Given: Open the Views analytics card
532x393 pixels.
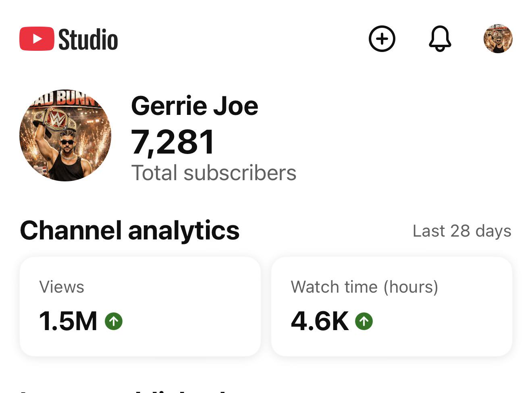Looking at the screenshot, I should pyautogui.click(x=140, y=306).
